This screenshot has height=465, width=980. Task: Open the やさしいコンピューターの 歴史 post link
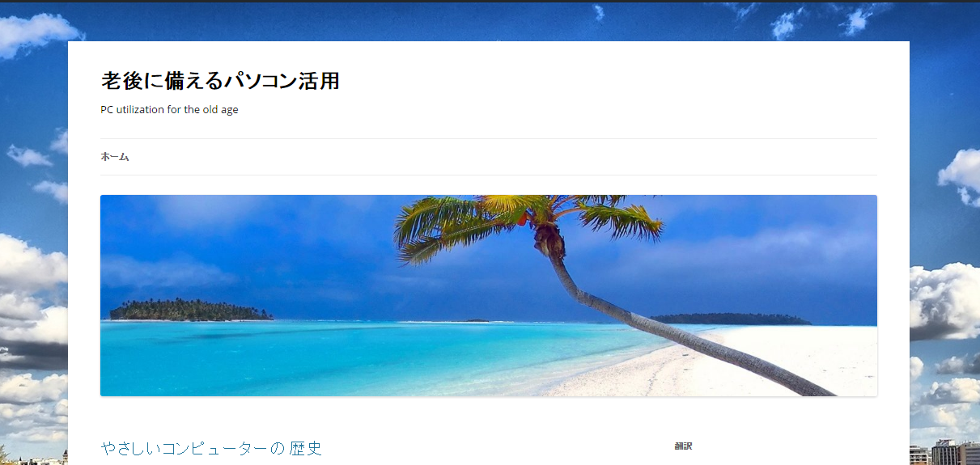pyautogui.click(x=211, y=448)
